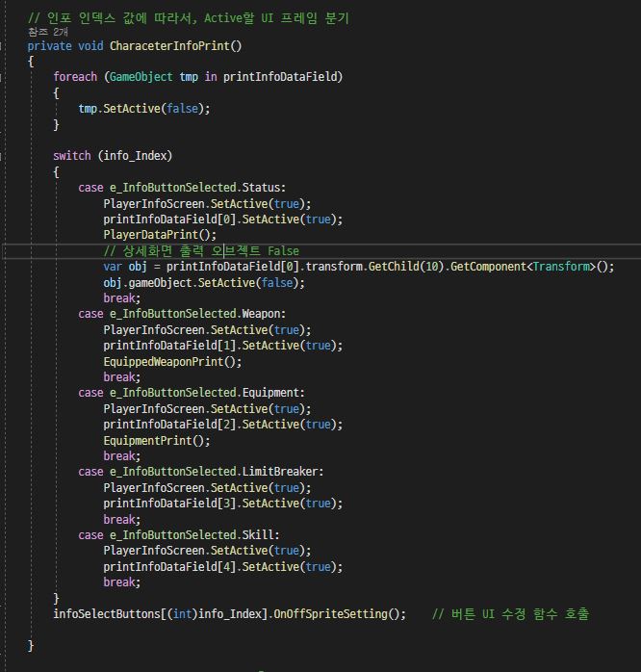
Task: Click 'GetComponent<Transform>()' call
Action: click(x=528, y=266)
